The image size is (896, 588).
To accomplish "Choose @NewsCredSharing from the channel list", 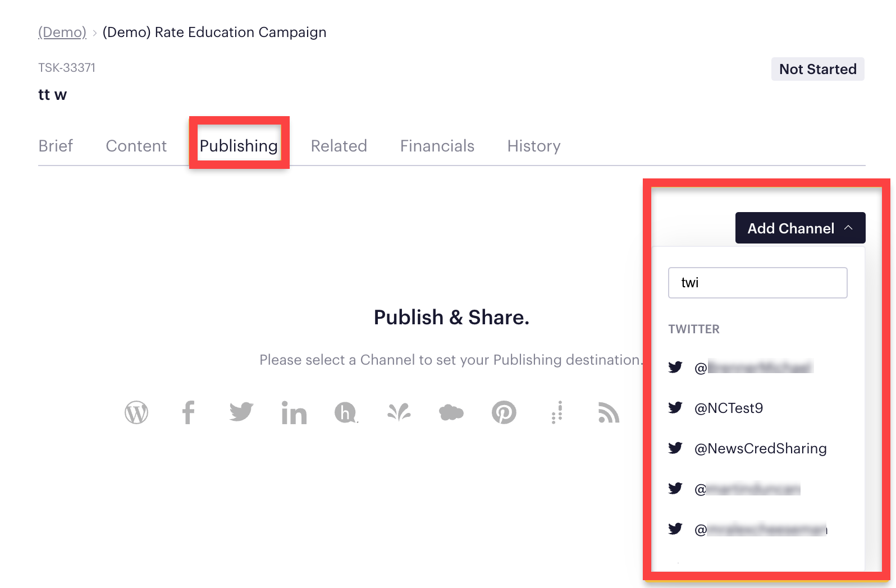I will (760, 448).
